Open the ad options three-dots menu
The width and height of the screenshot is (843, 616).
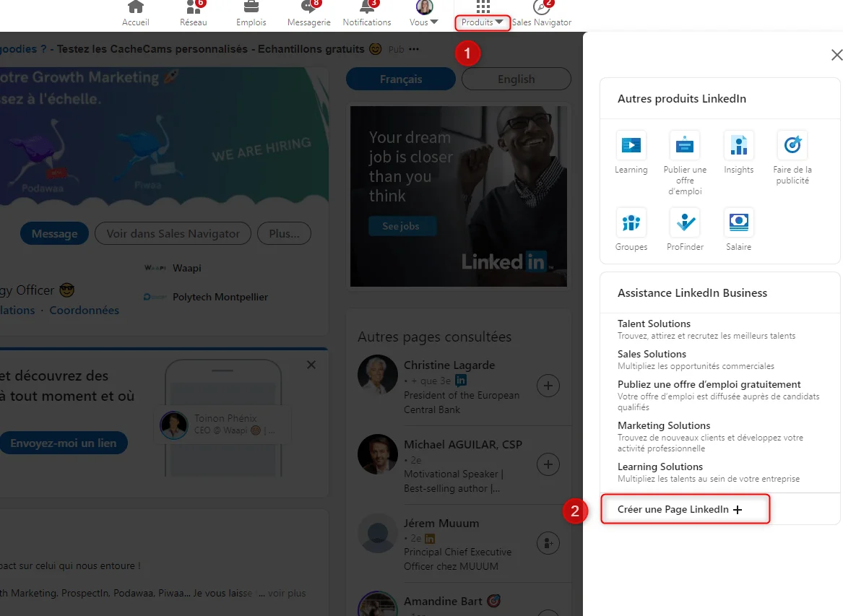click(413, 49)
